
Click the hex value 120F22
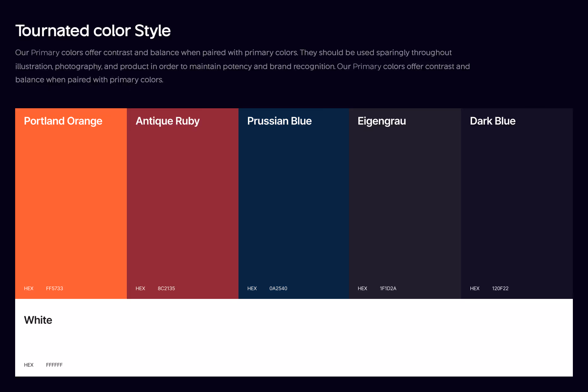[500, 288]
